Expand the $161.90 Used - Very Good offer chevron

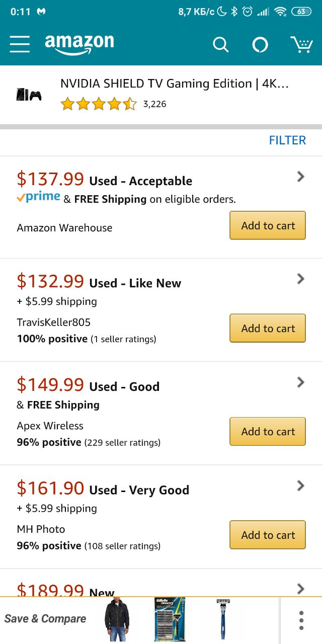(x=301, y=486)
